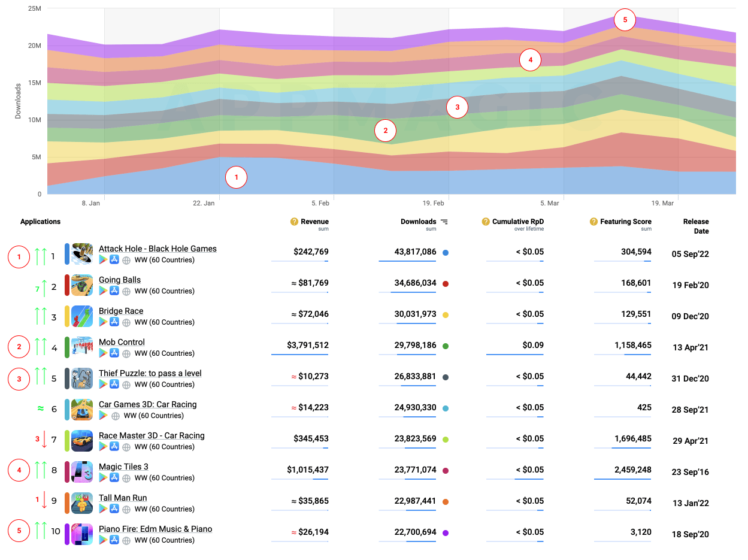Toggle the green series dot for Mob Control
The width and height of the screenshot is (748, 560).
(446, 346)
